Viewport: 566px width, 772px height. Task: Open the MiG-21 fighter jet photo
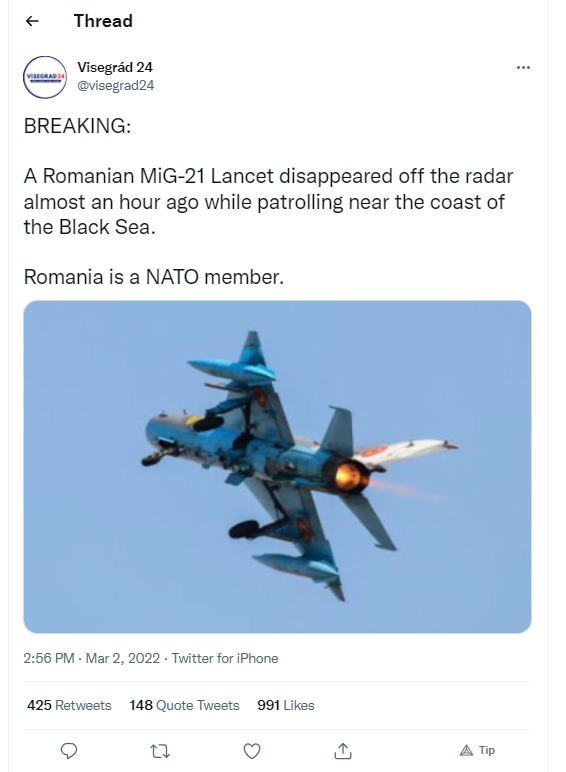(277, 467)
